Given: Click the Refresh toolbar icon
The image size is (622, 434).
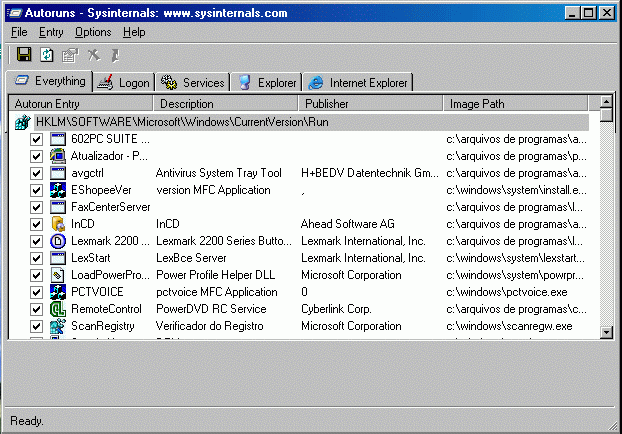Looking at the screenshot, I should pos(47,55).
